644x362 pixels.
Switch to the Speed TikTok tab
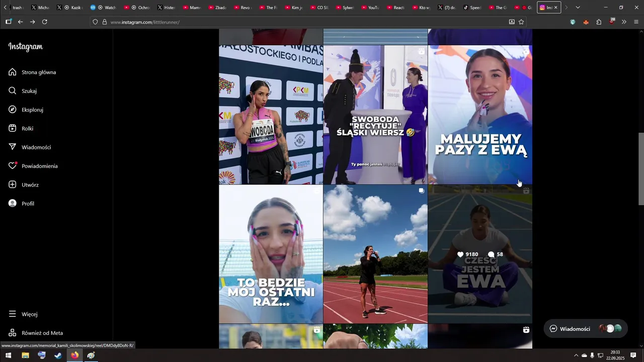pos(472,8)
